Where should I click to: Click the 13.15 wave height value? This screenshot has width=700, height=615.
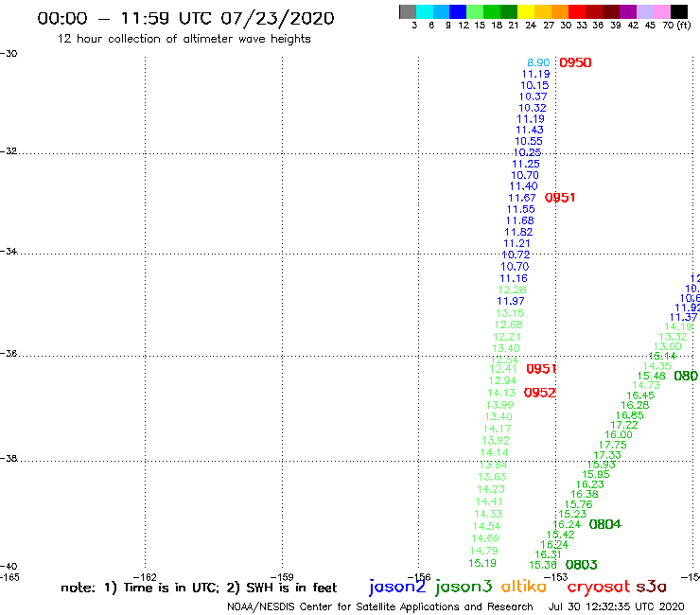pyautogui.click(x=509, y=313)
